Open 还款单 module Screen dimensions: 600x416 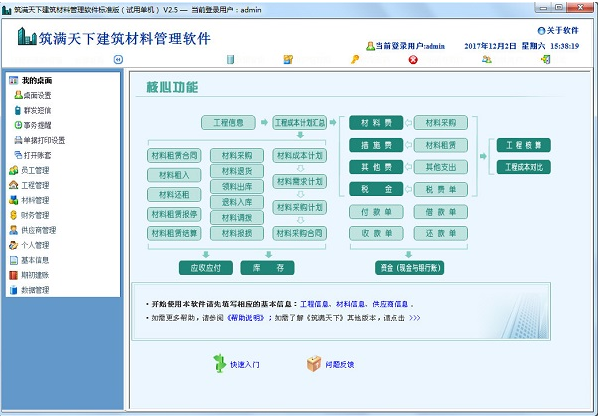(441, 233)
